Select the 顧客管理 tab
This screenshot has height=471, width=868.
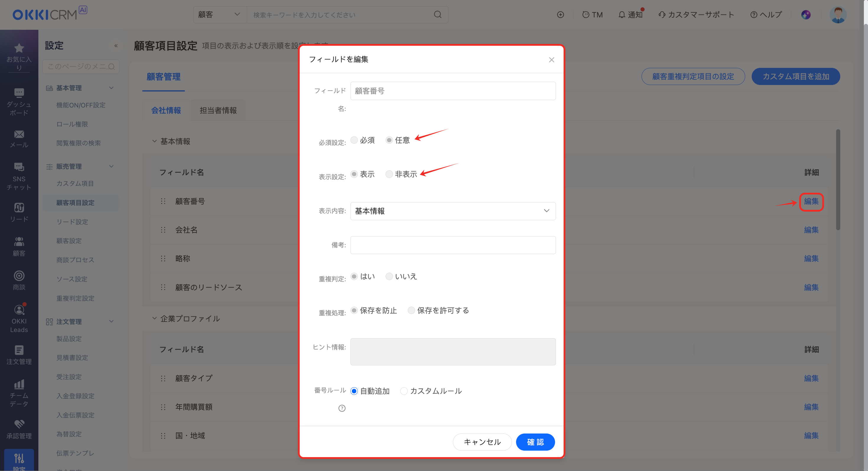click(x=164, y=77)
